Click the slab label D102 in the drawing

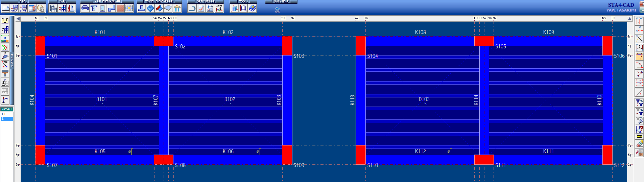(x=230, y=99)
